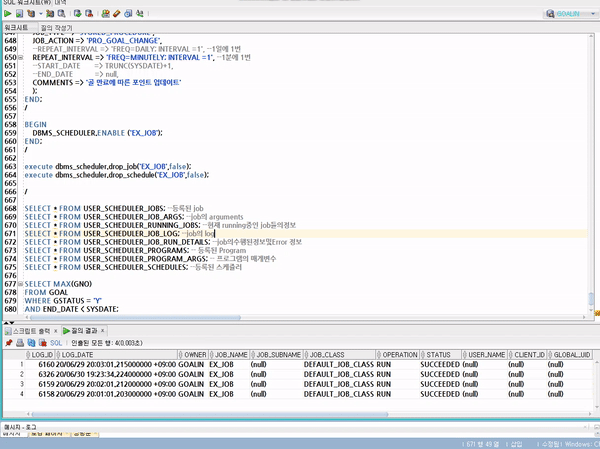Pin the query result with pushpin icon
This screenshot has width=600, height=449.
[8, 343]
